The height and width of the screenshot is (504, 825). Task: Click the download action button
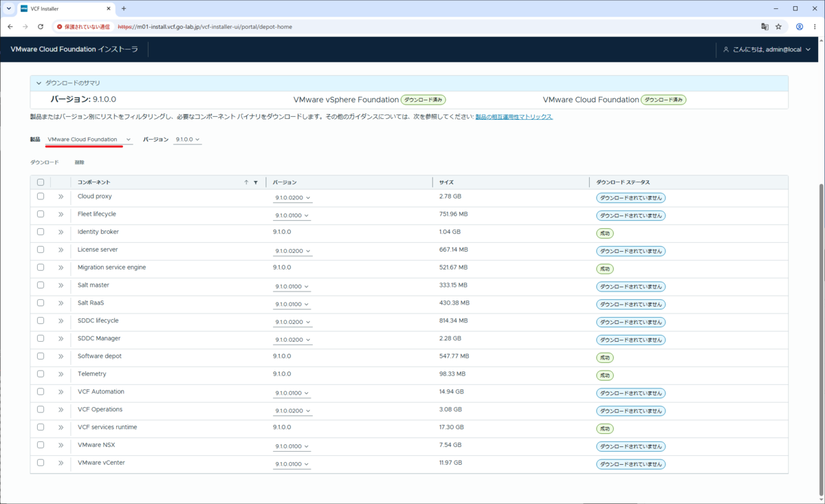[45, 162]
